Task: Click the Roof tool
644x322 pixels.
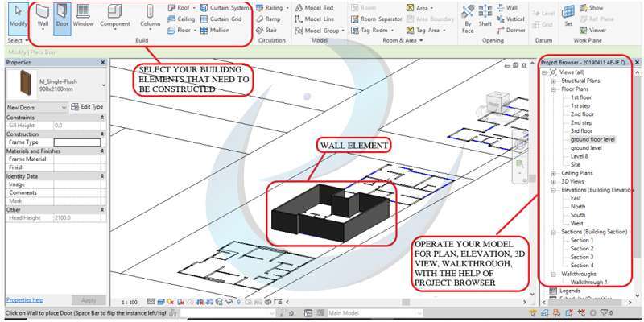Action: [182, 8]
